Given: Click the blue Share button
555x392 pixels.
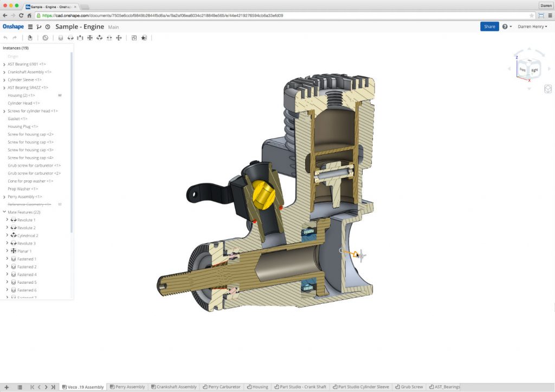Looking at the screenshot, I should coord(489,26).
